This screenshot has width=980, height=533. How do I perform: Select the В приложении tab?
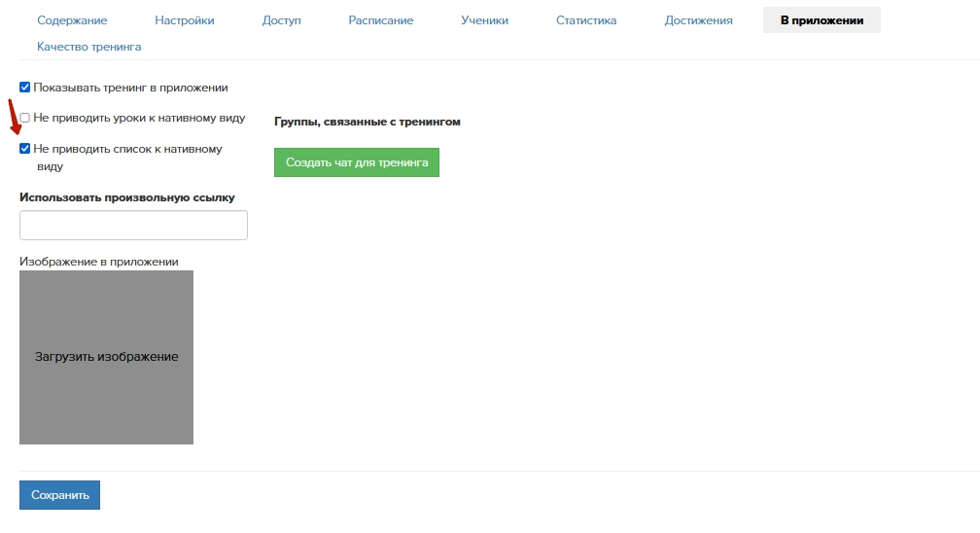click(822, 20)
